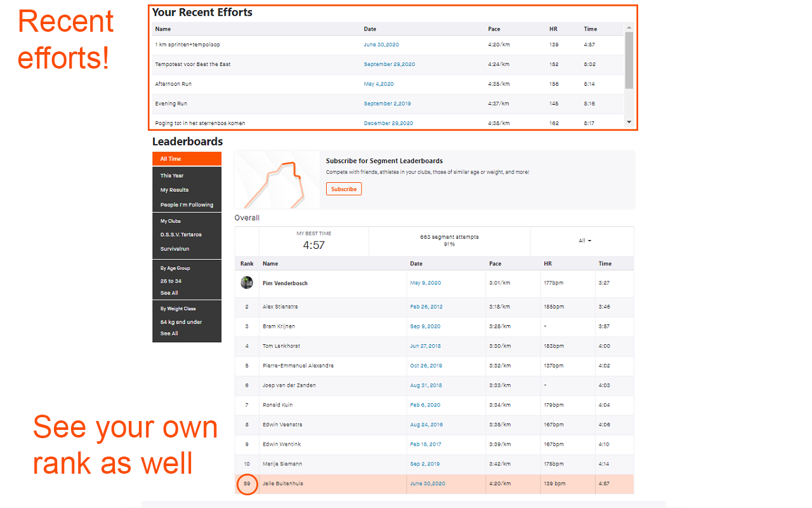
Task: Click the segment route map thumbnail
Action: (277, 180)
